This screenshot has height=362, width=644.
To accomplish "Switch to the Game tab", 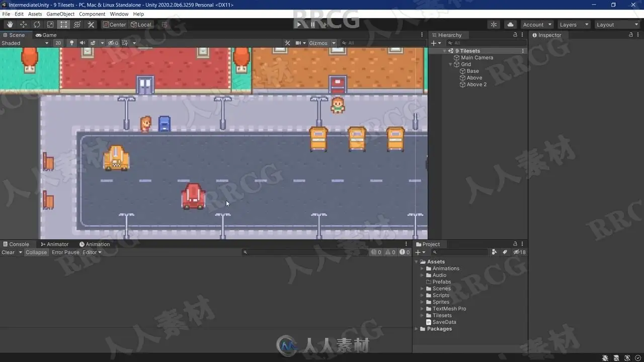I will [46, 35].
